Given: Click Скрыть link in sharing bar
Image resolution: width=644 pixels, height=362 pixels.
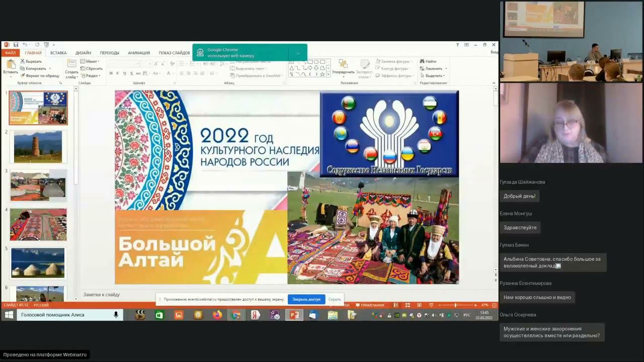Looking at the screenshot, I should 335,299.
